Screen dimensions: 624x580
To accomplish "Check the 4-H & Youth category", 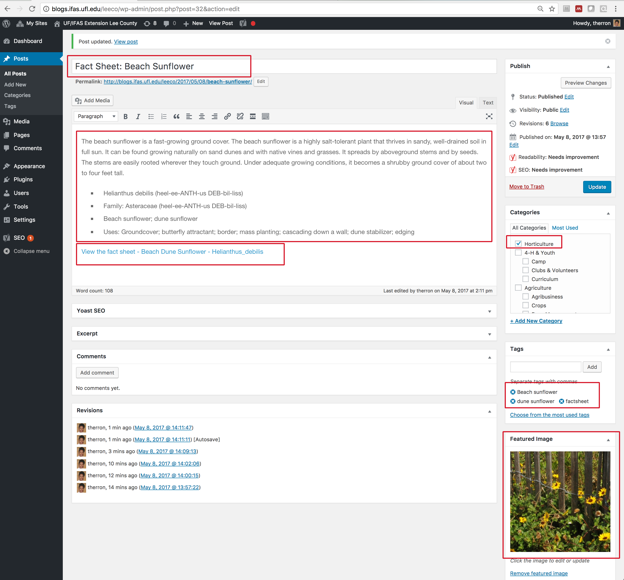I will 518,253.
